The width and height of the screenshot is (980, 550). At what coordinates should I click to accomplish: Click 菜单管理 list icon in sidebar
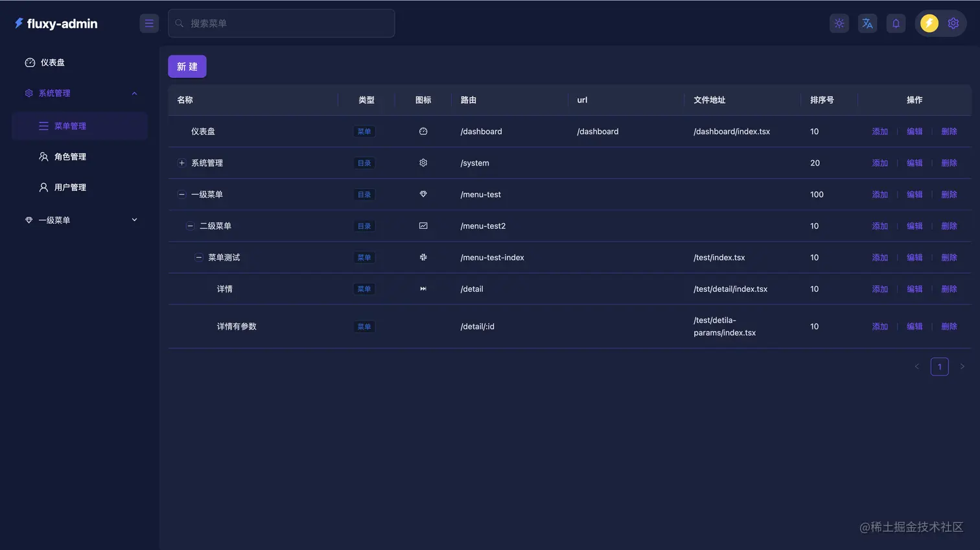coord(43,126)
